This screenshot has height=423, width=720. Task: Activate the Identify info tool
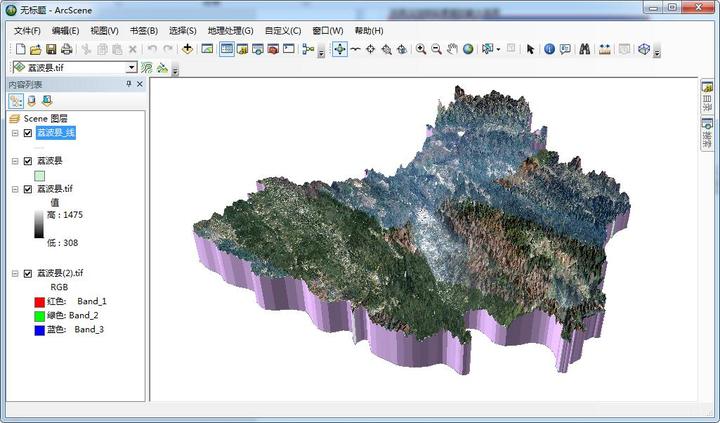click(x=549, y=49)
